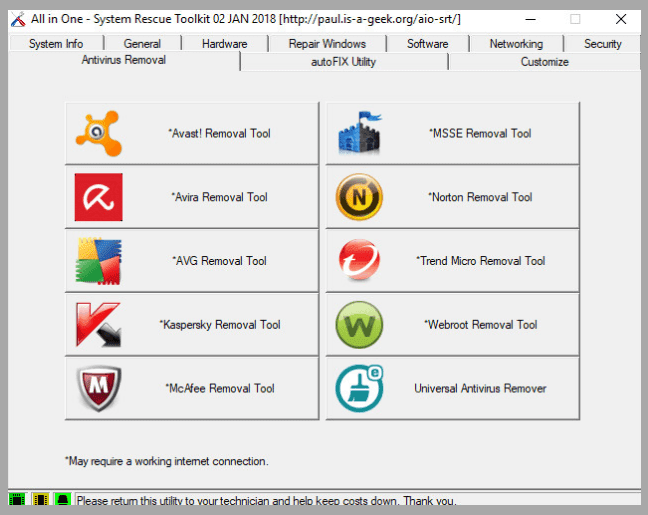Open the Hardware tab
Image resolution: width=648 pixels, height=515 pixels.
(x=224, y=44)
